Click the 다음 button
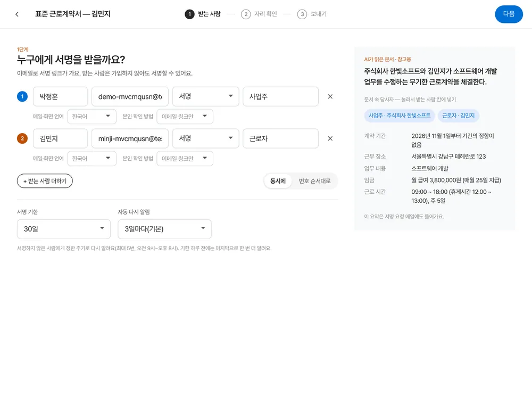The height and width of the screenshot is (402, 532). tap(509, 14)
